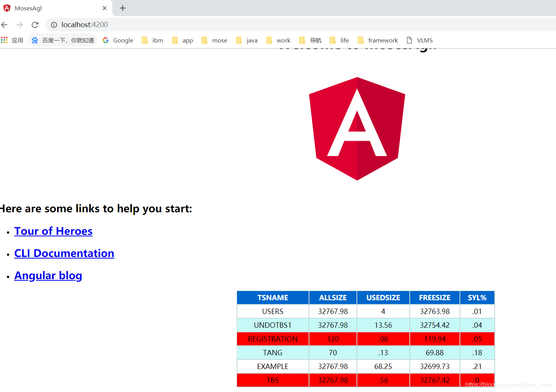The width and height of the screenshot is (556, 392).
Task: Click the 119.94 free size value
Action: coord(435,339)
